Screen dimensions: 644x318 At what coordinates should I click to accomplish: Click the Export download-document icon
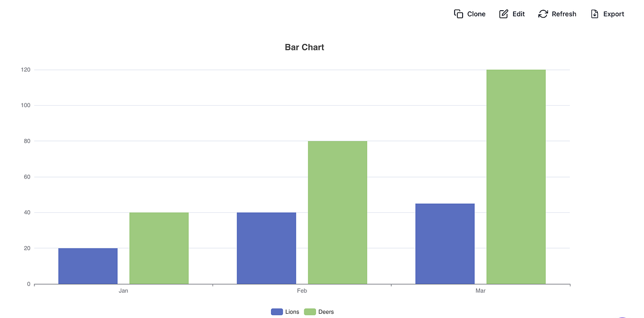pos(594,13)
